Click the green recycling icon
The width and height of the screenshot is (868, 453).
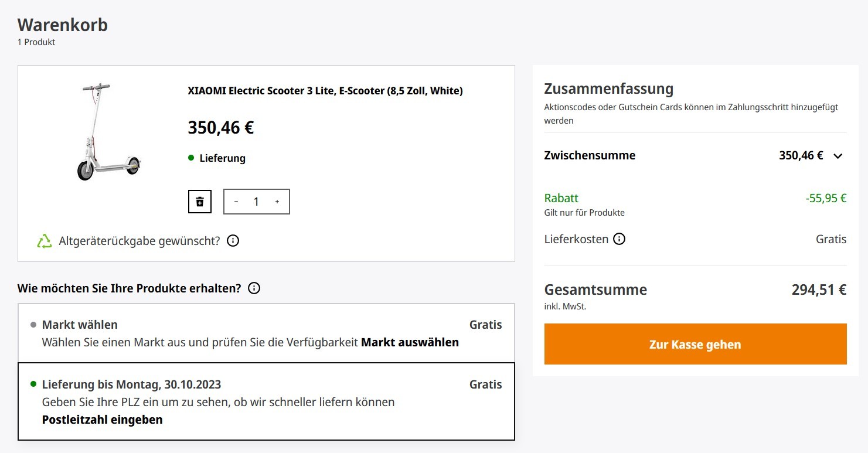45,241
